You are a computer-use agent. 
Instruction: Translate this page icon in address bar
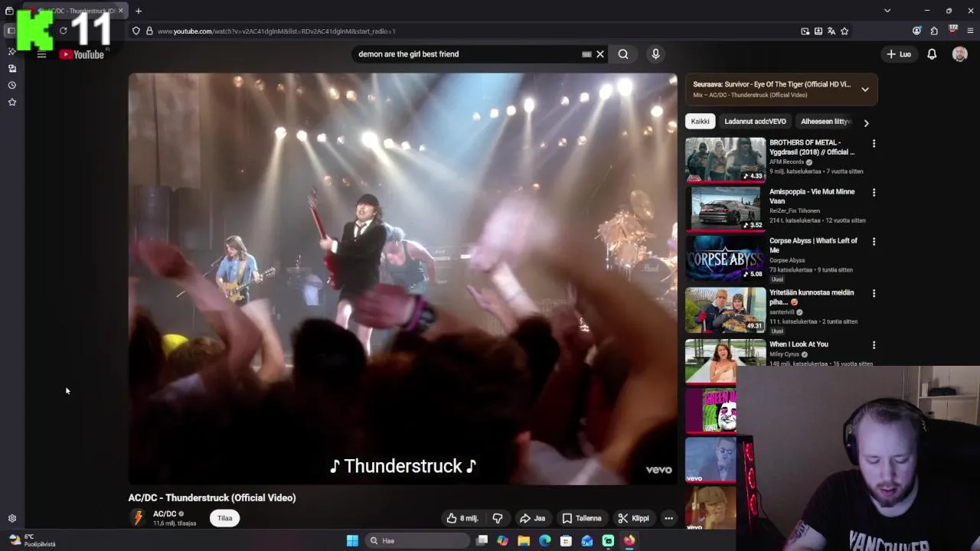coord(831,31)
